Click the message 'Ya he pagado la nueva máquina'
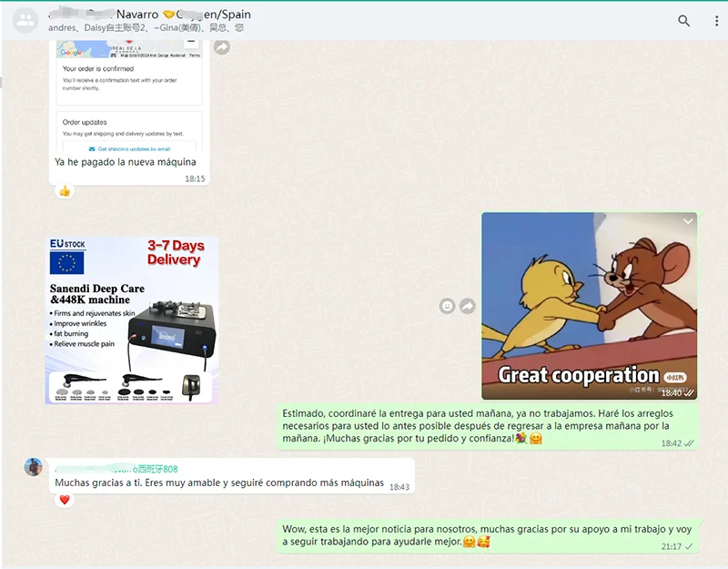Image resolution: width=728 pixels, height=569 pixels. (126, 162)
